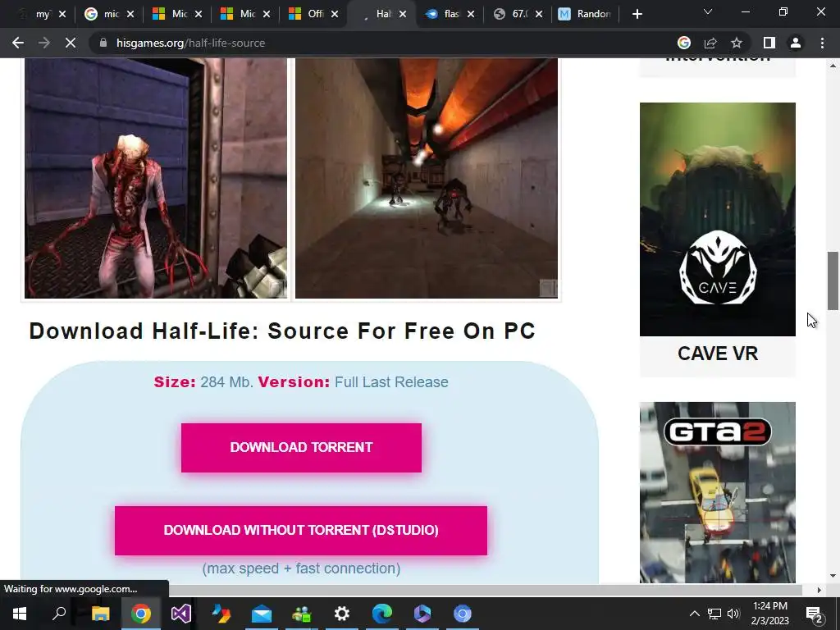
Task: Open the Chrome profile menu
Action: (796, 43)
